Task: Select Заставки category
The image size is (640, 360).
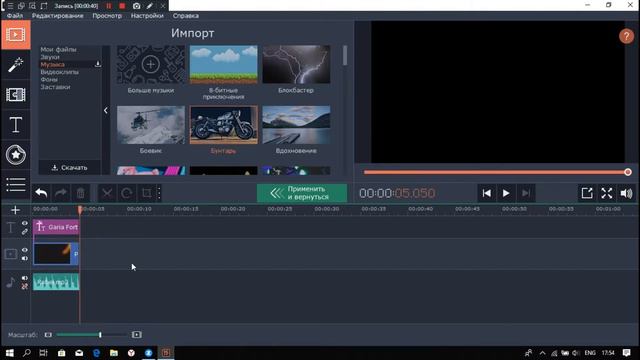Action: pos(56,87)
